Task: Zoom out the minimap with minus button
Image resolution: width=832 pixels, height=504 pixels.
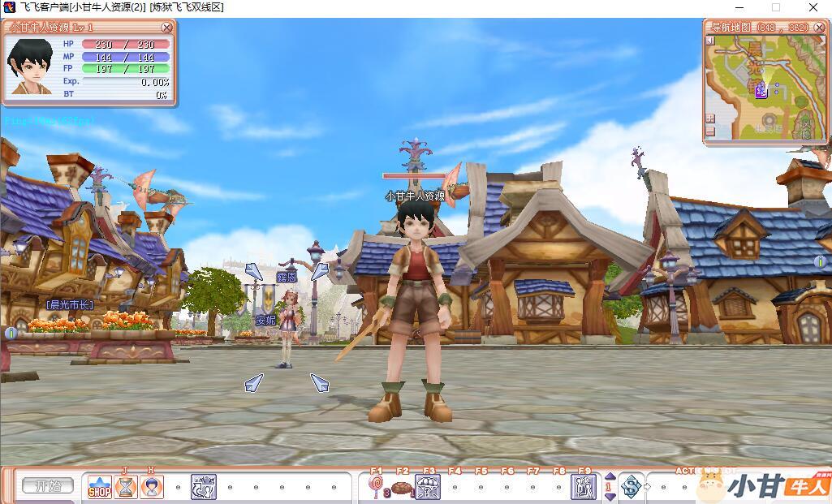Action: tap(710, 131)
